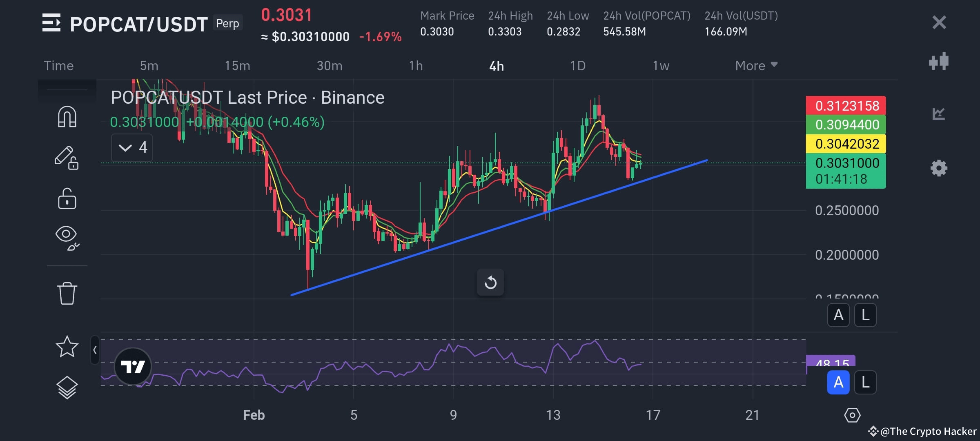
Task: Click the Feb date axis label
Action: click(x=254, y=415)
